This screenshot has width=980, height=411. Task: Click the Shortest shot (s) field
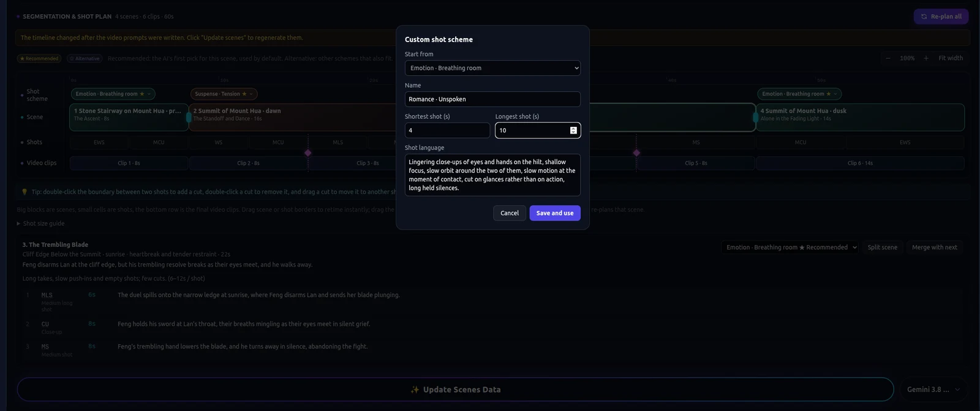(447, 130)
